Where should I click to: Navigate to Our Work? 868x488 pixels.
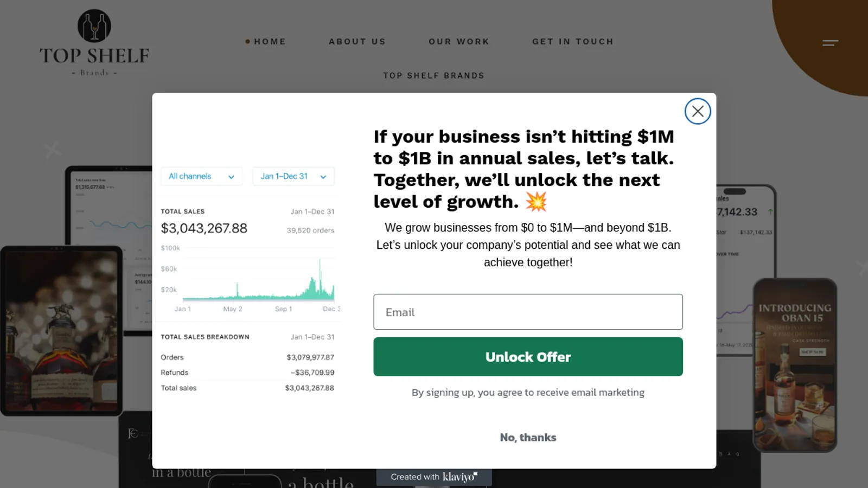459,42
